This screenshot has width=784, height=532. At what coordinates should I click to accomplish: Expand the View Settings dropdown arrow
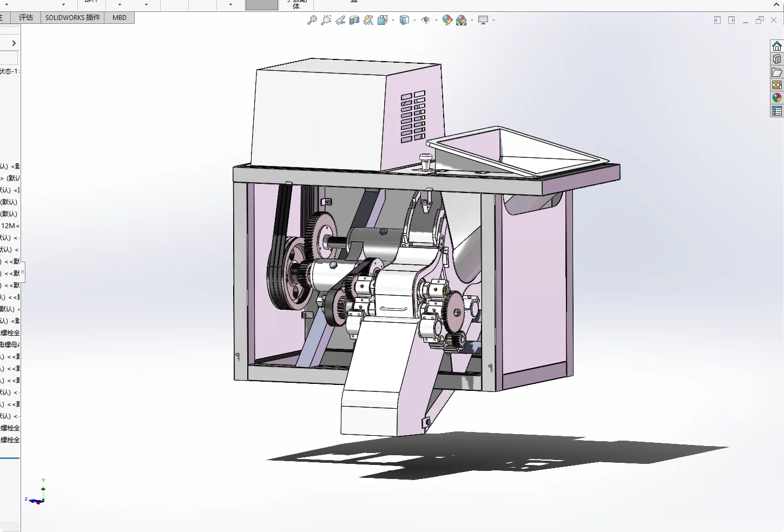click(493, 20)
